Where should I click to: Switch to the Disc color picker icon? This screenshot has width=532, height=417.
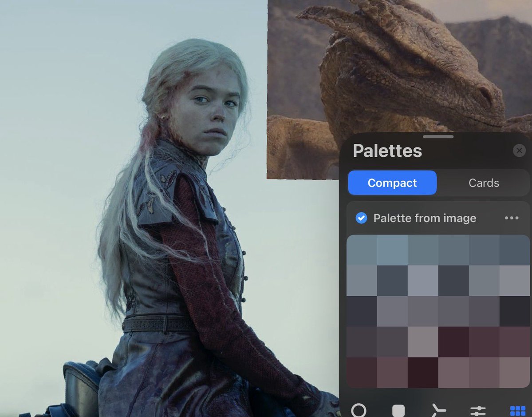coord(359,410)
